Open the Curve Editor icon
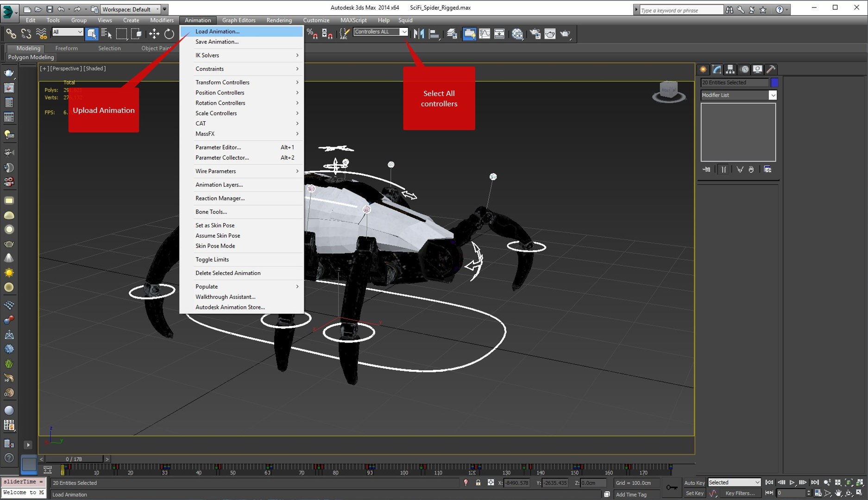The width and height of the screenshot is (868, 500). point(484,33)
